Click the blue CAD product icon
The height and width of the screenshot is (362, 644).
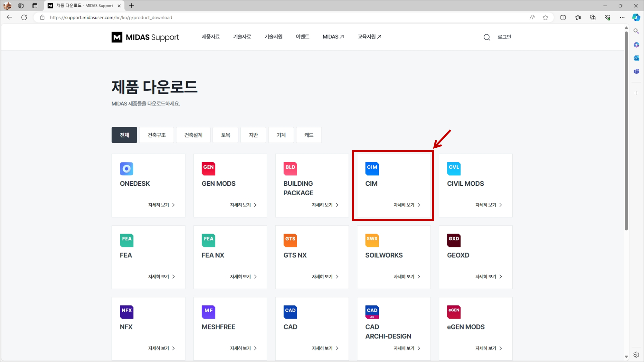click(x=290, y=312)
